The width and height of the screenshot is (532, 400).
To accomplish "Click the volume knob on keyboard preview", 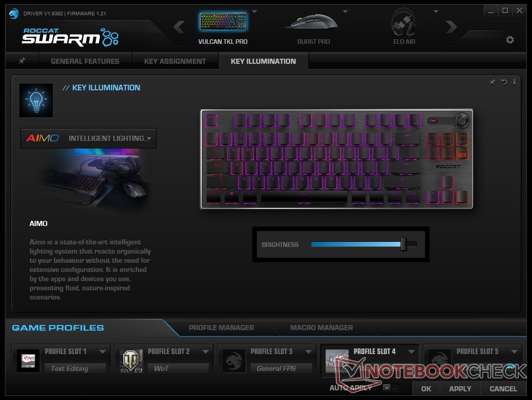I will coord(462,120).
